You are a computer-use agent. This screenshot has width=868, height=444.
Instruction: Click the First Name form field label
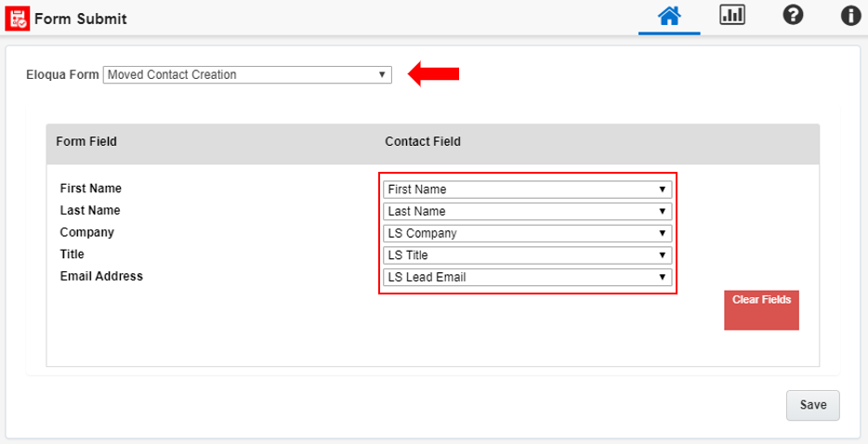91,189
